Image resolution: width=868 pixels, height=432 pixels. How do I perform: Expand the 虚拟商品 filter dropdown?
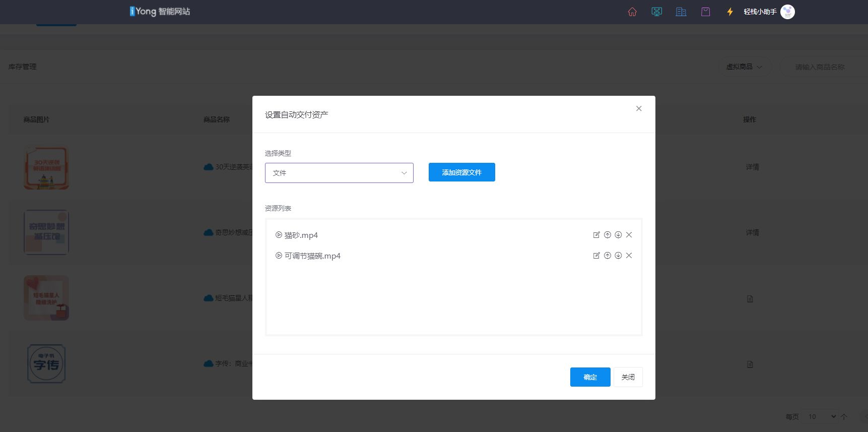click(744, 67)
